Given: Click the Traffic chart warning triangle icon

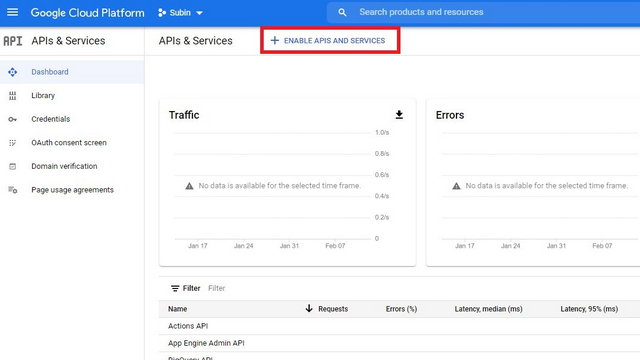Looking at the screenshot, I should click(x=189, y=186).
